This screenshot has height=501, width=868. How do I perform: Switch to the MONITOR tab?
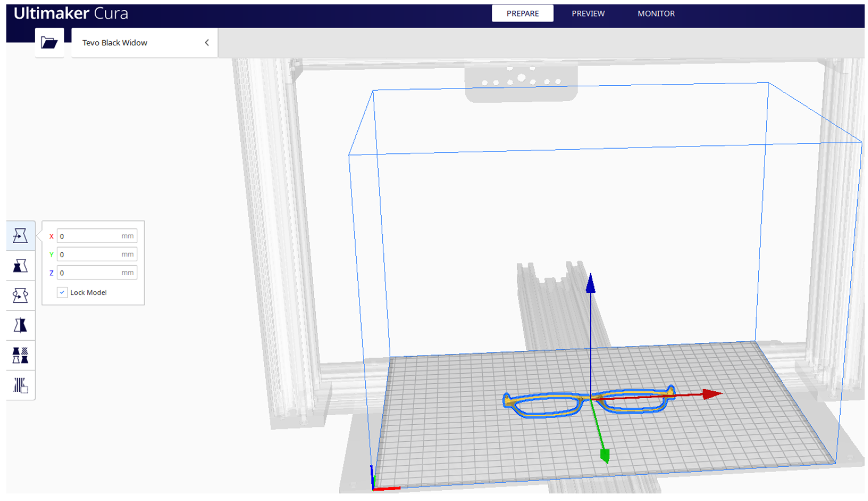click(x=656, y=14)
